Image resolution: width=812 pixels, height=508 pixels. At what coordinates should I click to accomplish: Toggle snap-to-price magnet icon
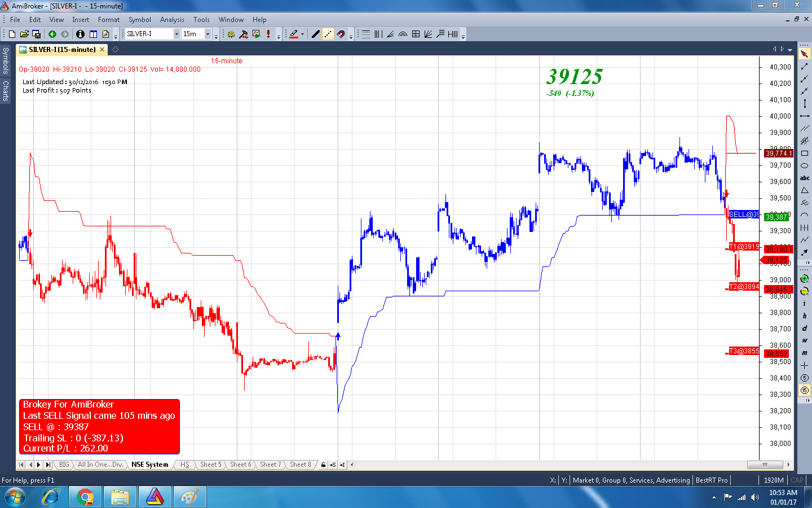341,34
